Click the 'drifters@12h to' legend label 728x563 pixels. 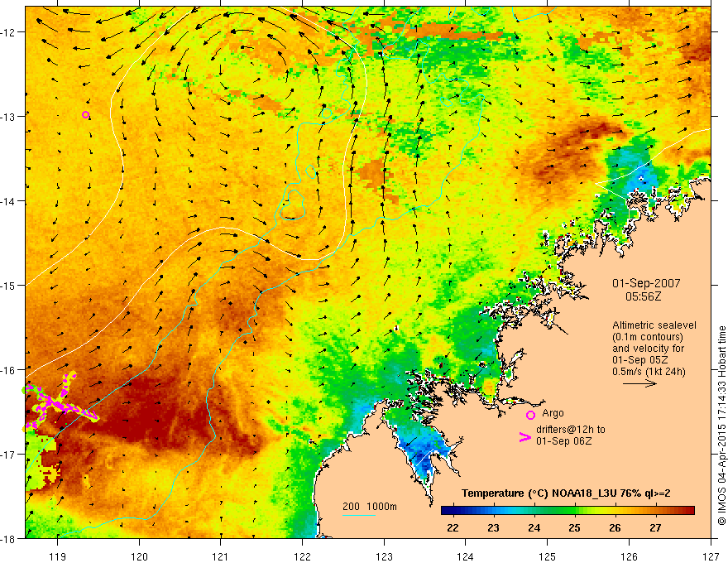(571, 430)
